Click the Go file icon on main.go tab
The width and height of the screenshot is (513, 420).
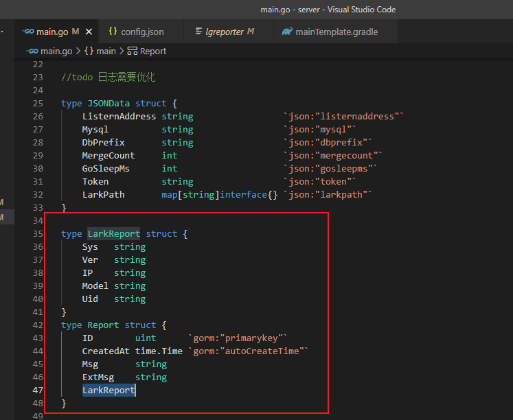click(28, 32)
